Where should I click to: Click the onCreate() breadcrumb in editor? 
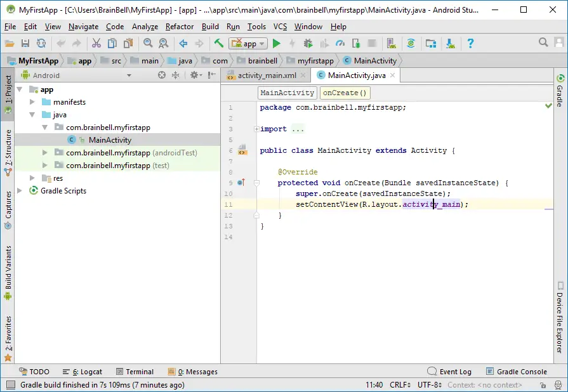[345, 93]
